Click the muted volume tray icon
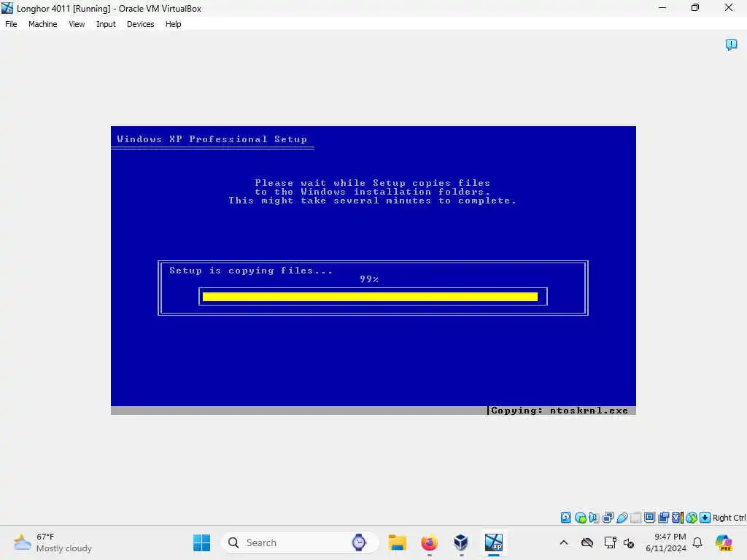747x560 pixels. pyautogui.click(x=629, y=542)
